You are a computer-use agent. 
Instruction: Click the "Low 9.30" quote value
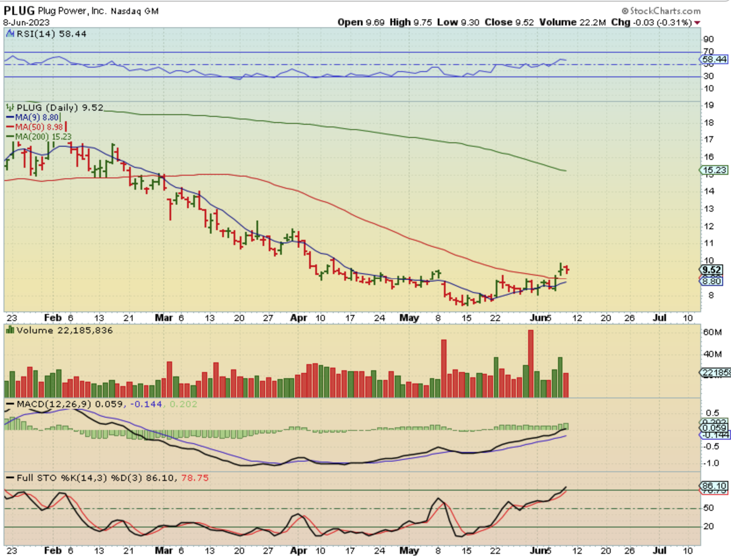pyautogui.click(x=458, y=22)
